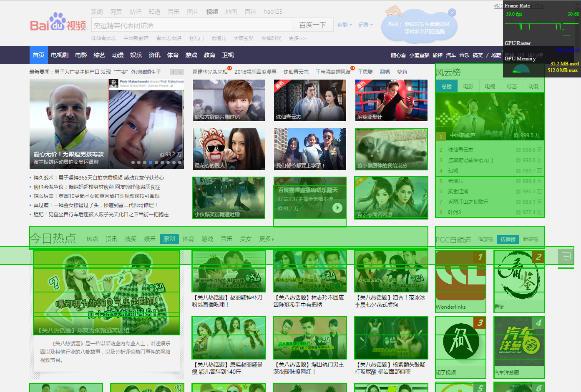The height and width of the screenshot is (392, 581).
Task: Open 电视剧 in the main navigation
Action: [x=60, y=55]
